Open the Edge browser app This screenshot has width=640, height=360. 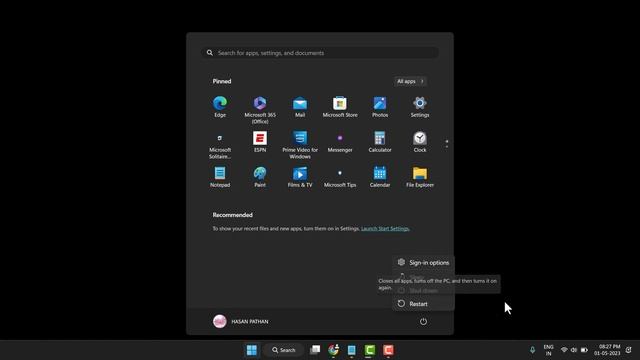click(220, 107)
